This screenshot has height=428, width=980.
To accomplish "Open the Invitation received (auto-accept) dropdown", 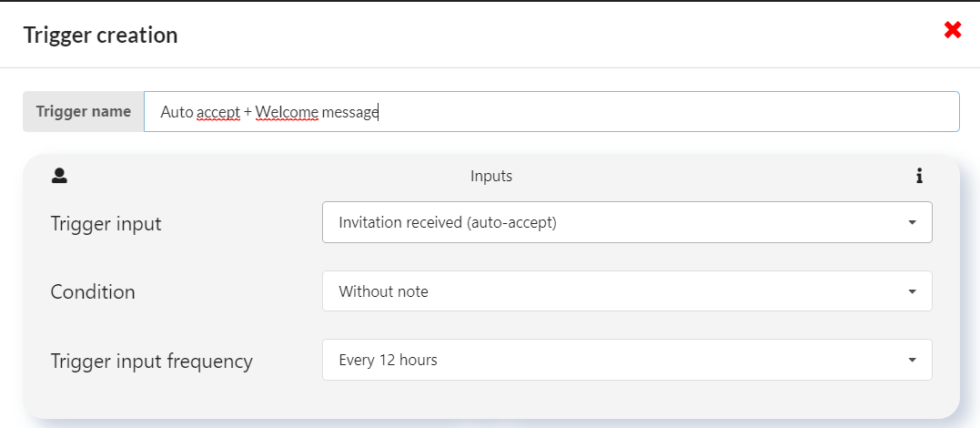I will click(627, 222).
